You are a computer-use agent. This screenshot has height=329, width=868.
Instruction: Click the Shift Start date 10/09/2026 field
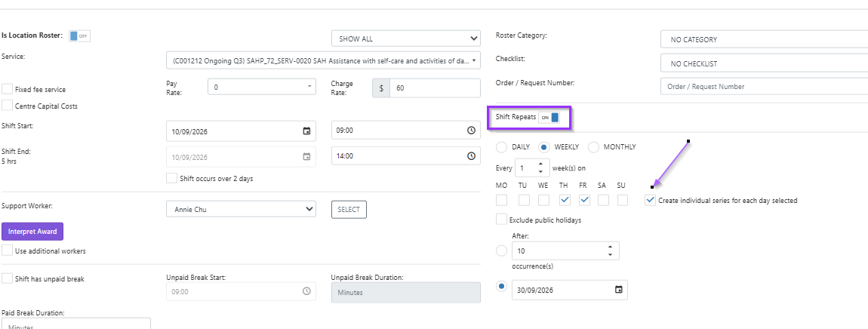[241, 131]
